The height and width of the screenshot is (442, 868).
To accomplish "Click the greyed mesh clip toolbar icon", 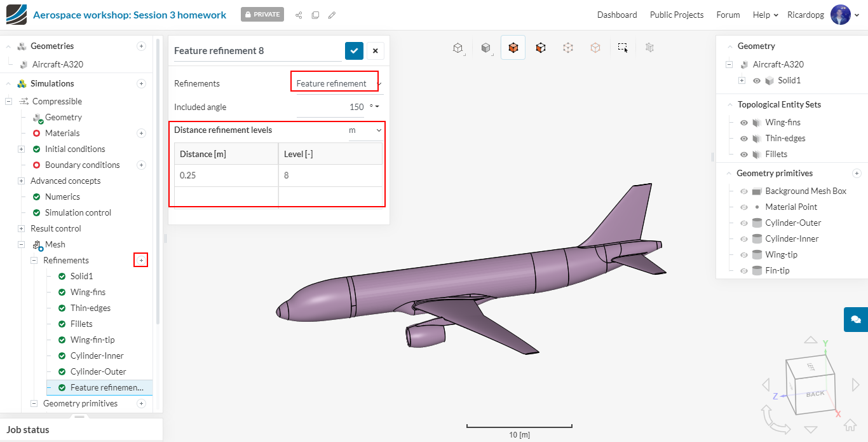I will 649,47.
